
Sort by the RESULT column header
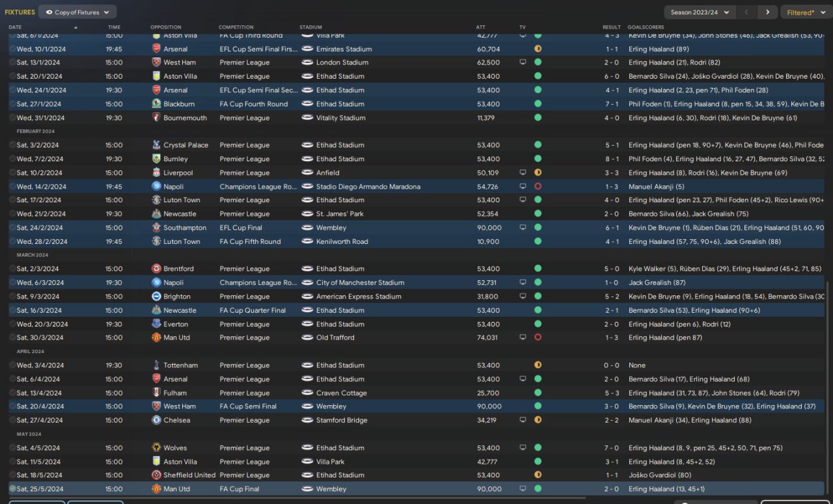click(612, 27)
